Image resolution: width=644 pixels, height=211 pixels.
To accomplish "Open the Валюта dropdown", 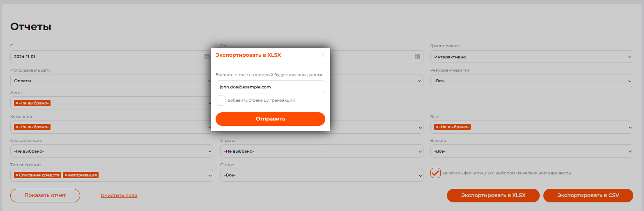I will (531, 151).
